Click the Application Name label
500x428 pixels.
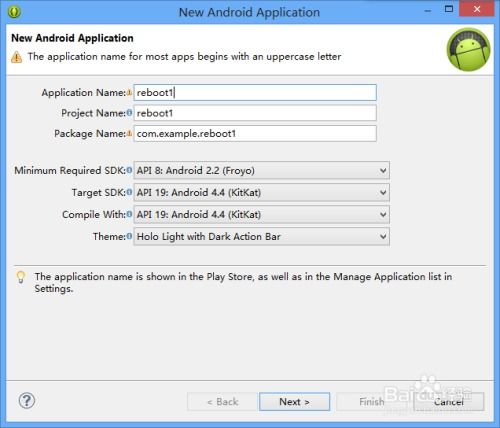click(84, 92)
